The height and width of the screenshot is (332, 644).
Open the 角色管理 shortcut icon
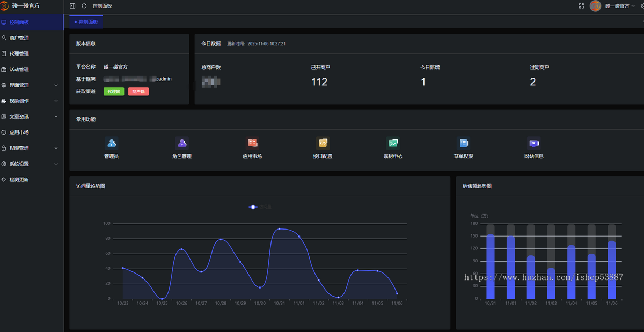coord(182,143)
